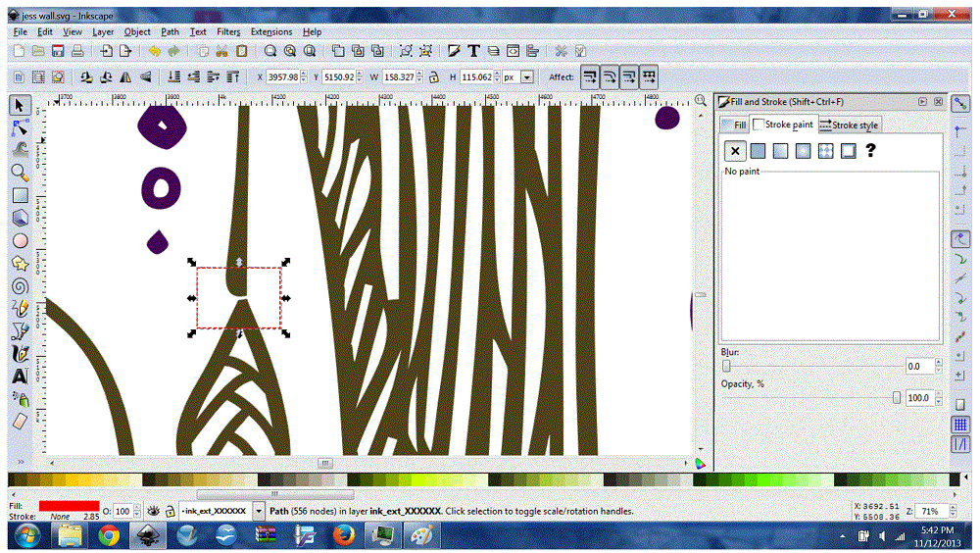The width and height of the screenshot is (980, 553).
Task: Select the Node edit tool
Action: (x=20, y=127)
